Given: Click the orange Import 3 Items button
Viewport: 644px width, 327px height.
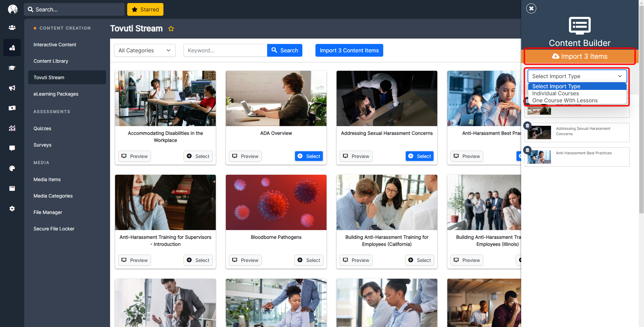Looking at the screenshot, I should (x=580, y=56).
